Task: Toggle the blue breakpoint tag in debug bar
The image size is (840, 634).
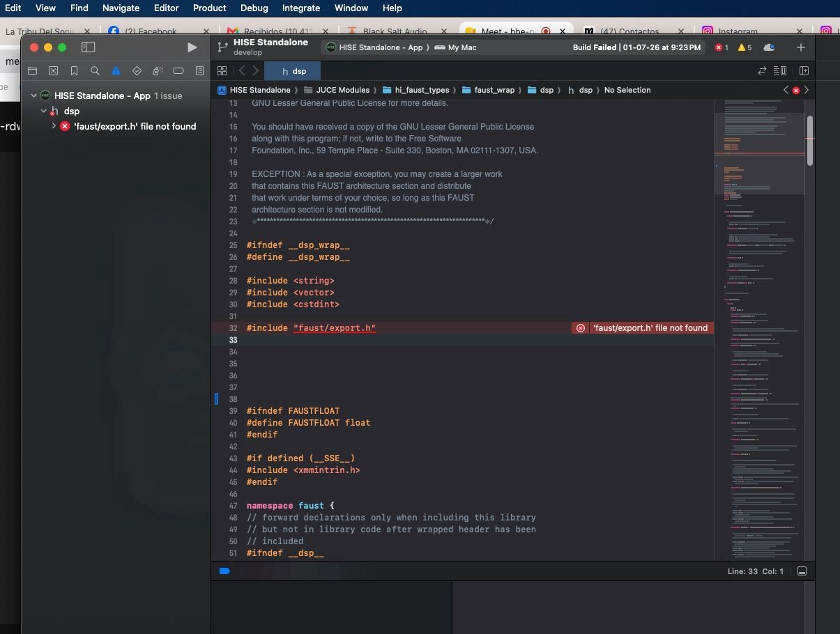Action: 224,571
